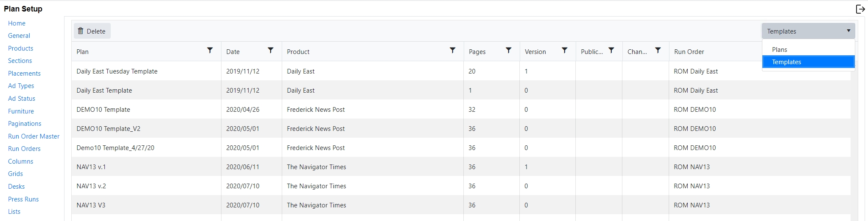Expand the Templates dropdown selector
The width and height of the screenshot is (868, 221).
point(808,31)
